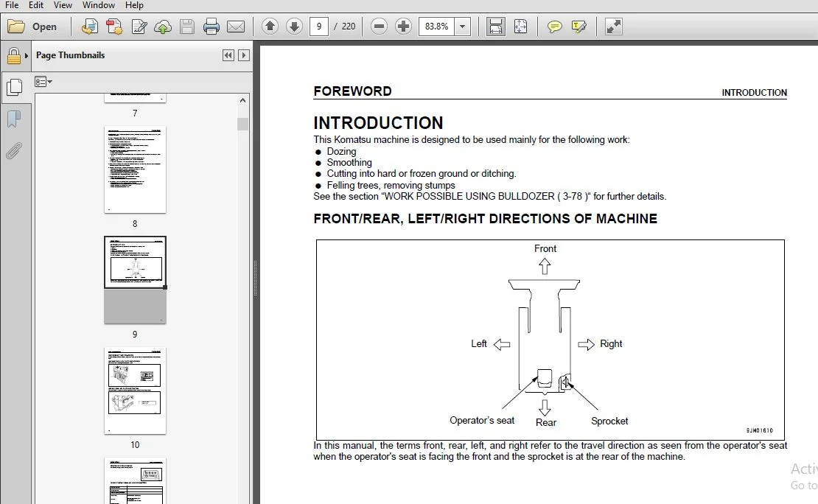Image resolution: width=818 pixels, height=504 pixels.
Task: Click 'Operator's seat' label in diagram
Action: click(x=482, y=421)
